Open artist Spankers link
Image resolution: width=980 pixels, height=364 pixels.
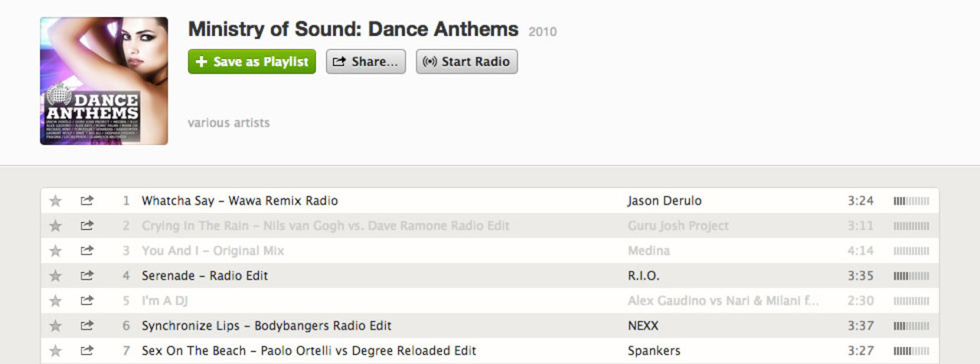point(654,350)
